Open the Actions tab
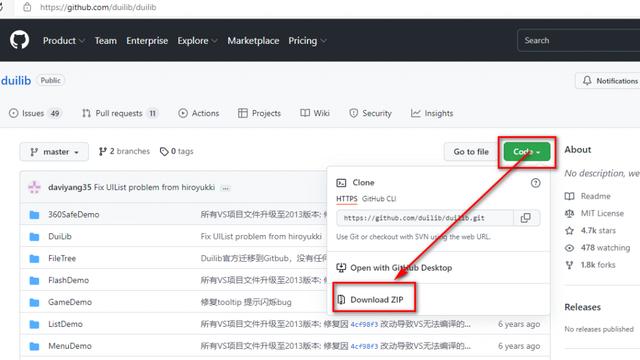Image resolution: width=640 pixels, height=360 pixels. pyautogui.click(x=199, y=113)
